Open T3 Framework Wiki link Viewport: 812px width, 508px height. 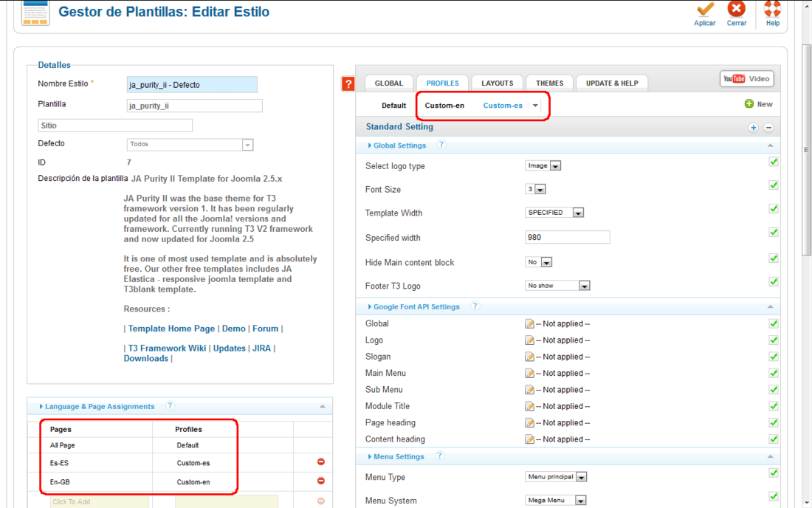pos(167,348)
